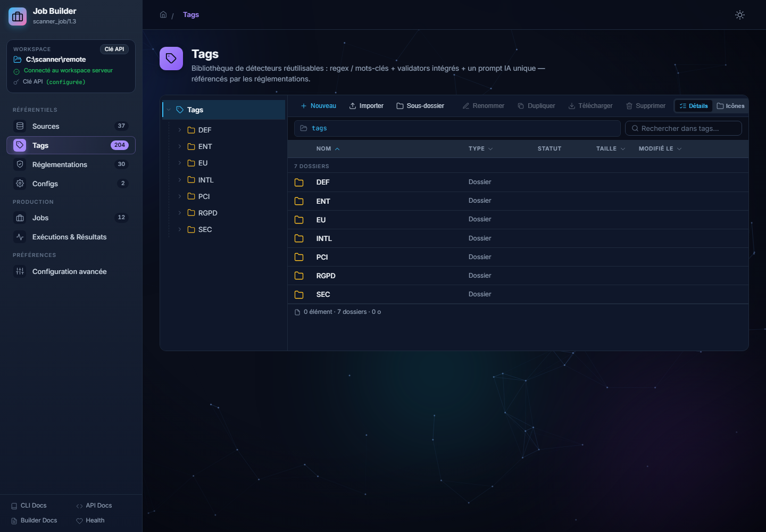
Task: Open Builder Docs link
Action: [x=34, y=520]
